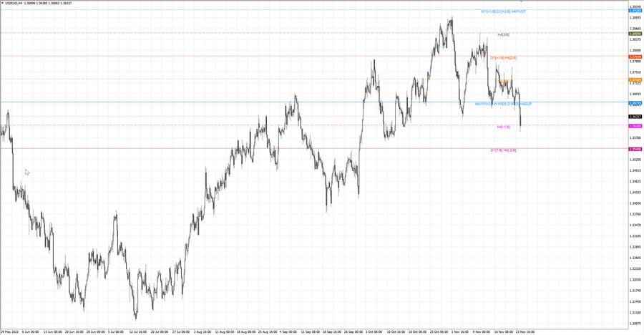The width and height of the screenshot is (644, 335).
Task: Click the blue 1.39160 price tag
Action: click(x=635, y=11)
